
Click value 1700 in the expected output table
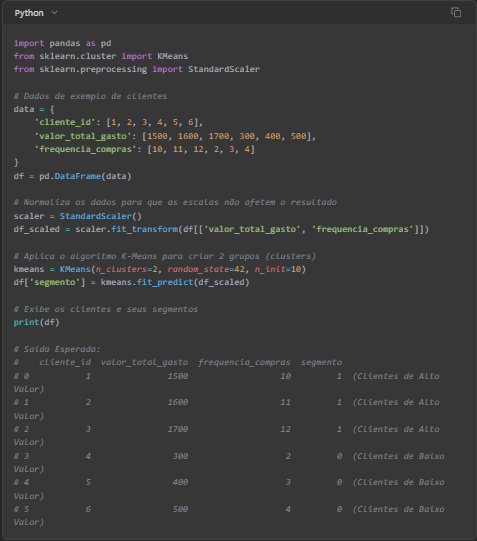[178, 430]
